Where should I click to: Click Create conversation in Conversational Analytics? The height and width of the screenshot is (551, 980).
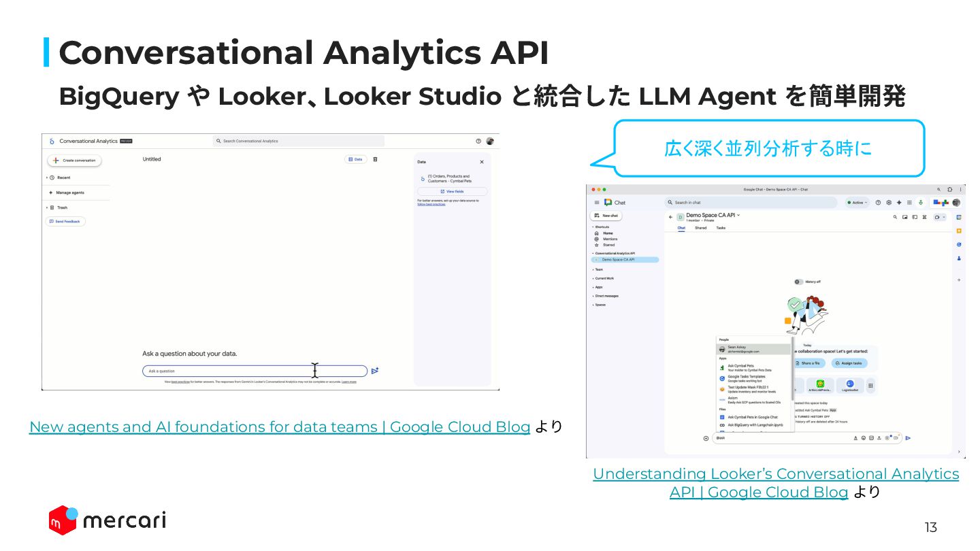[75, 161]
